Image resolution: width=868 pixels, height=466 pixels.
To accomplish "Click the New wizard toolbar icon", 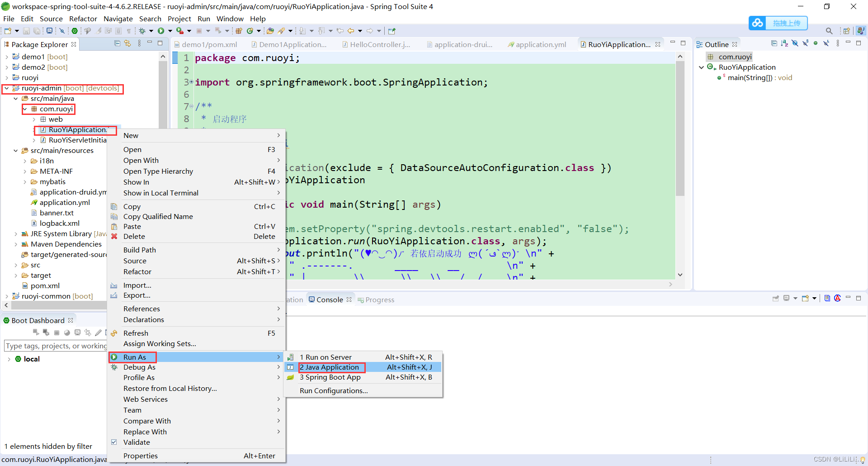I will [x=8, y=31].
